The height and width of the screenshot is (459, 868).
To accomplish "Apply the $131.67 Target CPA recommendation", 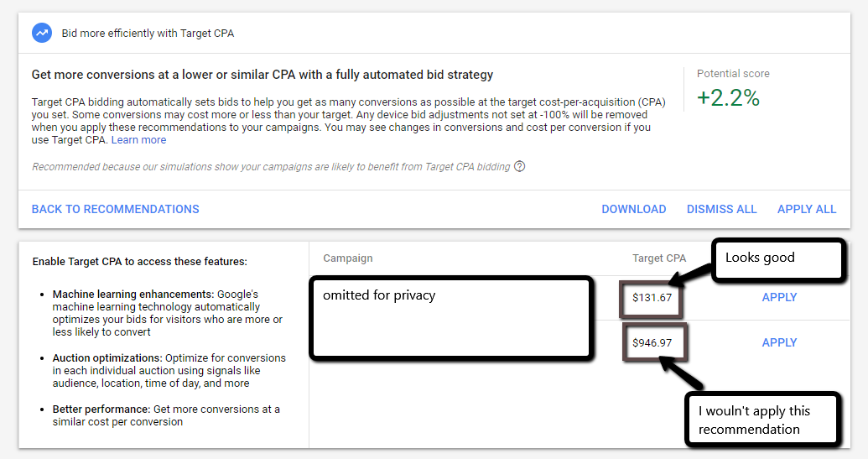I will click(x=779, y=297).
